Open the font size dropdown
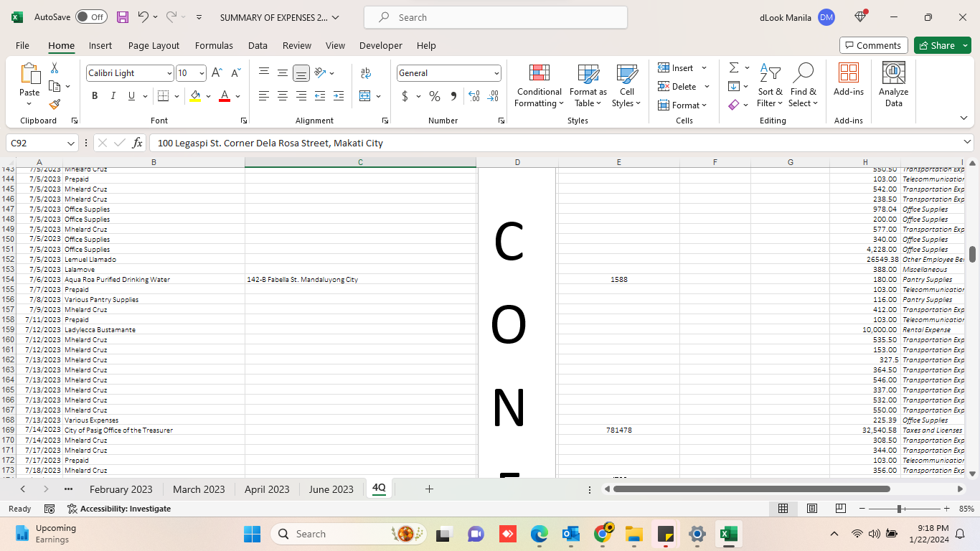Viewport: 980px width, 551px height. coord(202,73)
